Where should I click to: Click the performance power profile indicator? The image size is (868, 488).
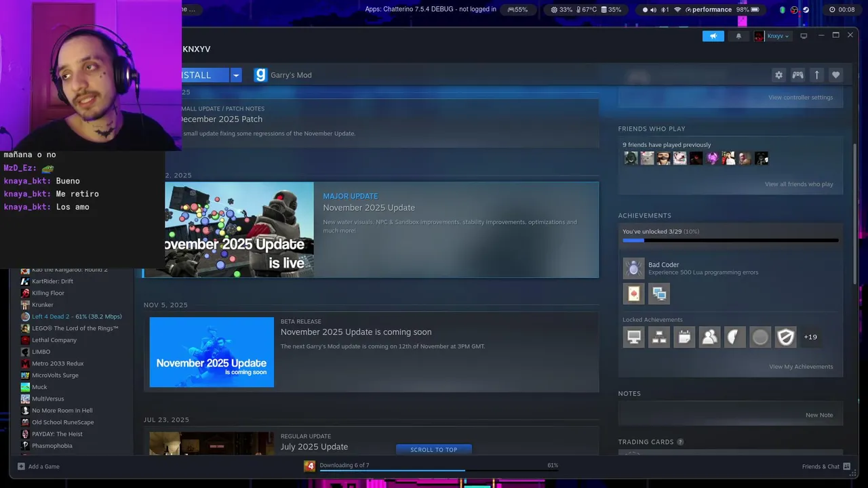click(x=708, y=9)
